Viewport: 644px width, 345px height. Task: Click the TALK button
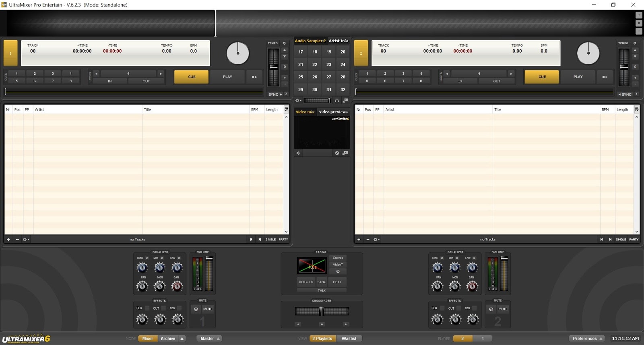pos(322,290)
